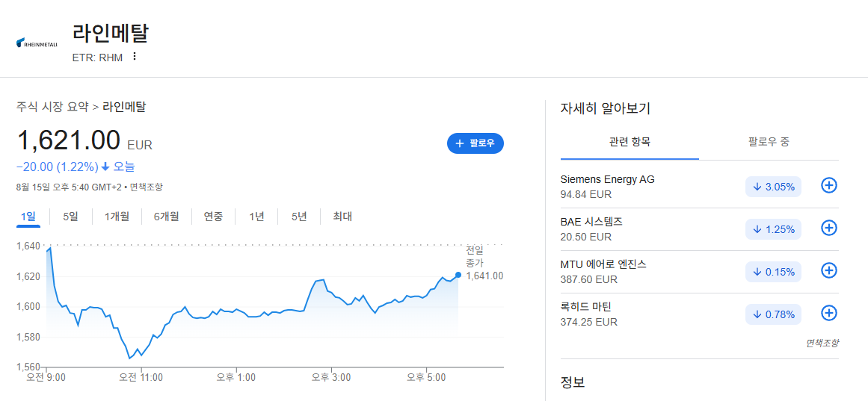Click the blue 팔로우 follow button
This screenshot has height=401, width=868.
coord(475,143)
